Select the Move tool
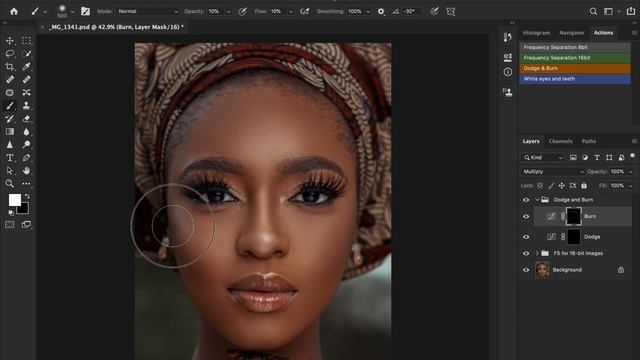Viewport: 640px width, 360px height. (x=10, y=41)
